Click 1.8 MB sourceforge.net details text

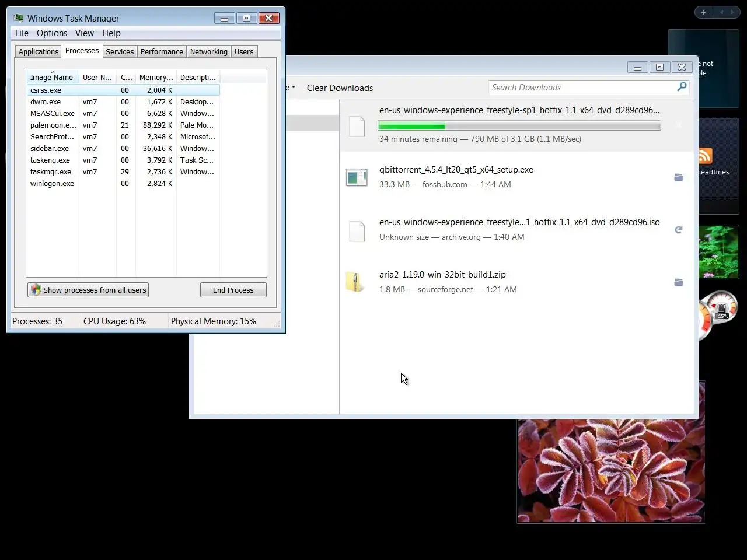click(448, 289)
